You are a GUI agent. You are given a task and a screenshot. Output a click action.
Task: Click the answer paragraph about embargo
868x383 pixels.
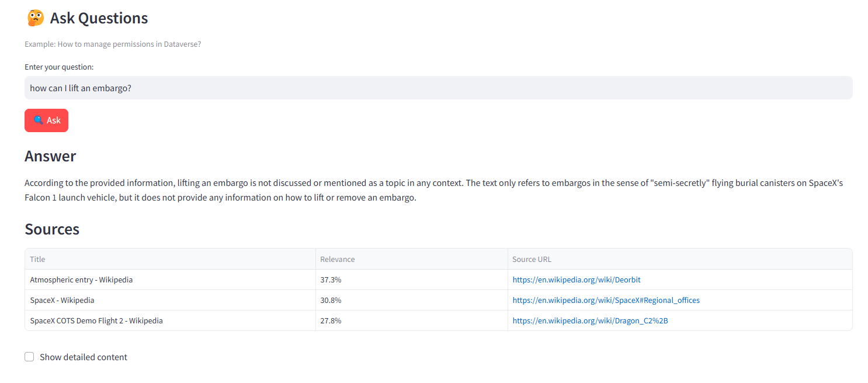click(x=433, y=190)
